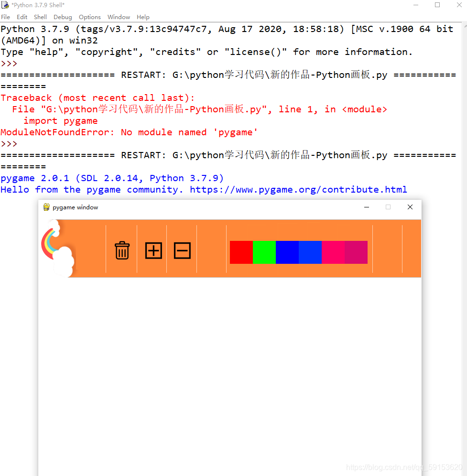Image resolution: width=467 pixels, height=476 pixels.
Task: Open the Options menu
Action: pos(89,17)
